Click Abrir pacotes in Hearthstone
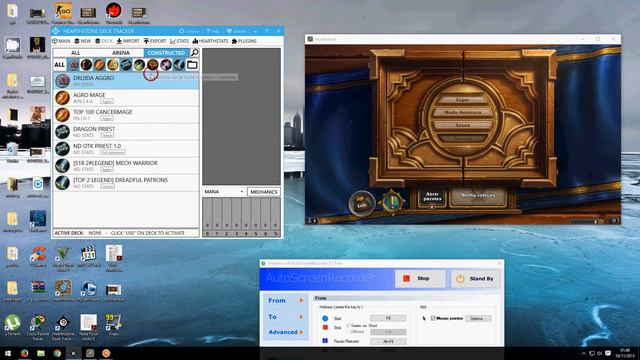This screenshot has height=360, width=640. tap(432, 197)
